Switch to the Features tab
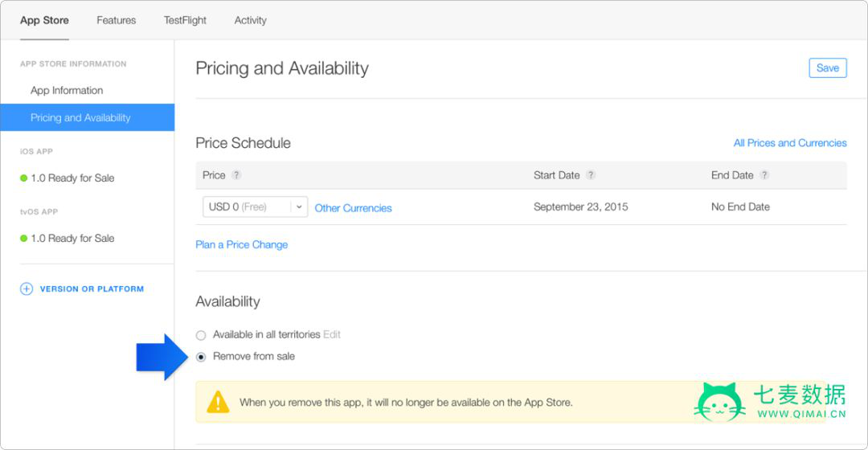Viewport: 868px width, 450px height. pyautogui.click(x=117, y=20)
